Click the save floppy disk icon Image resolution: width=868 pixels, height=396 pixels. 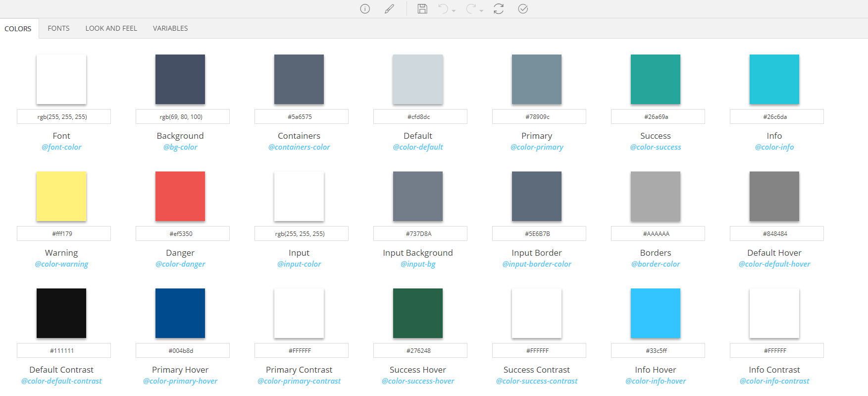tap(422, 9)
